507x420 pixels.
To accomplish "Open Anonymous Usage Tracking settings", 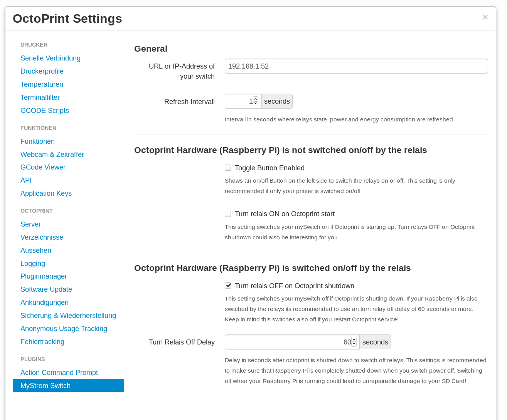I will [x=64, y=329].
